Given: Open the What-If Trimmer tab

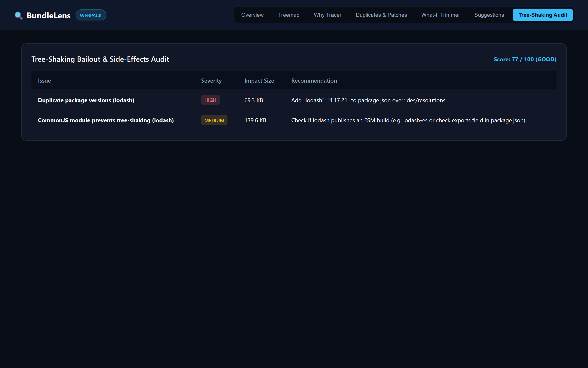Looking at the screenshot, I should click(x=440, y=15).
